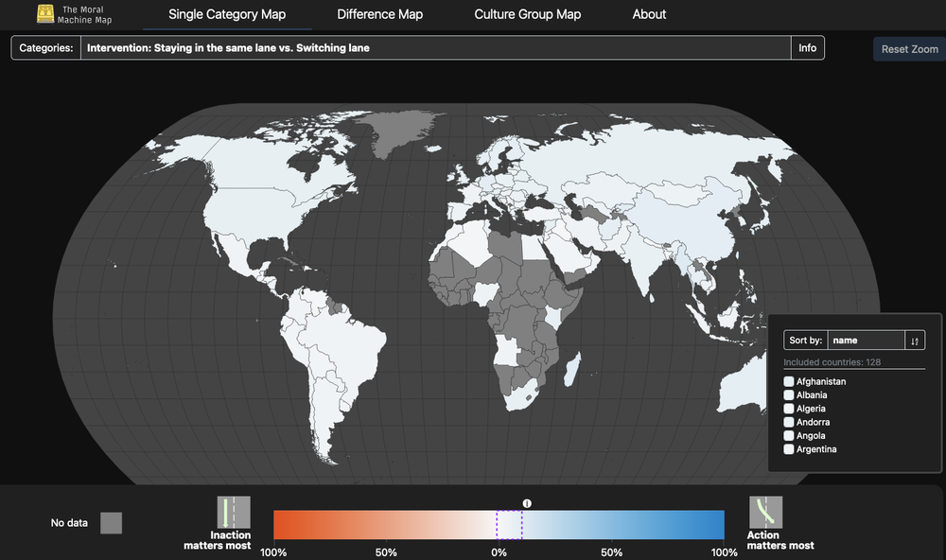The image size is (946, 560).
Task: Toggle the sort order arrows icon
Action: point(915,341)
